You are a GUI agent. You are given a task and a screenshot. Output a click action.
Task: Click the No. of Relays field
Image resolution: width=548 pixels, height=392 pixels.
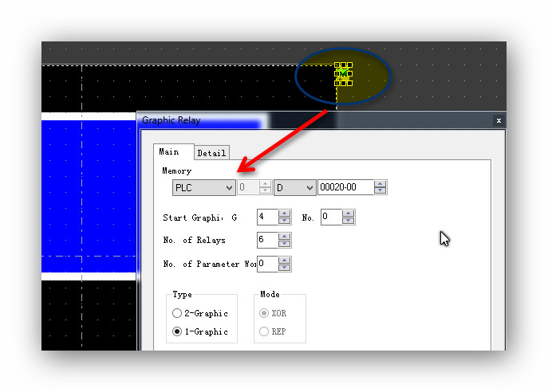point(266,240)
